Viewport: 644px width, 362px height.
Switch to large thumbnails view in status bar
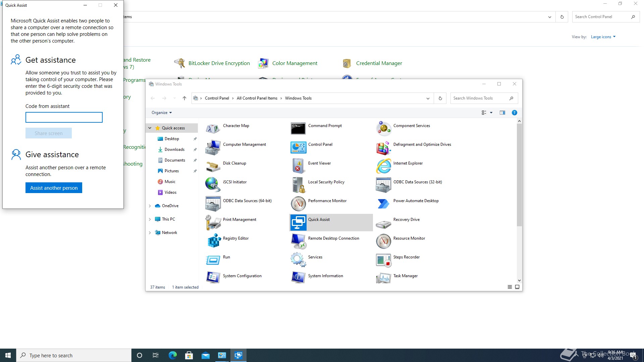pyautogui.click(x=517, y=287)
